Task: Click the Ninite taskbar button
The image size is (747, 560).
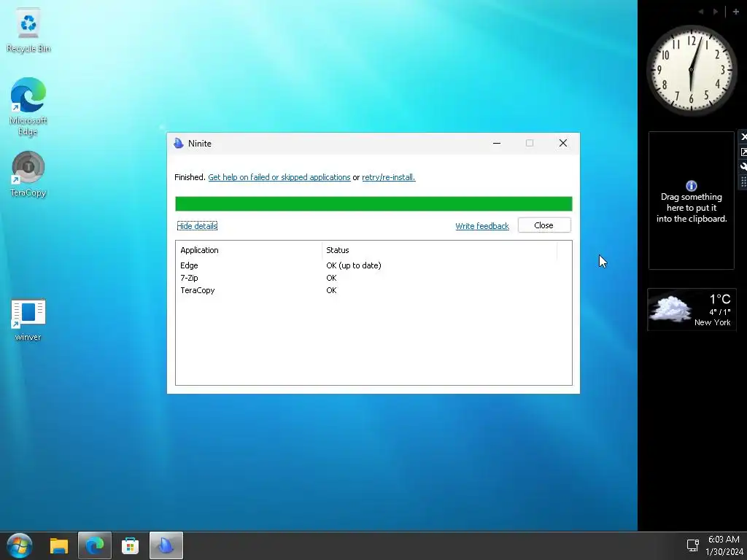Action: click(x=166, y=545)
